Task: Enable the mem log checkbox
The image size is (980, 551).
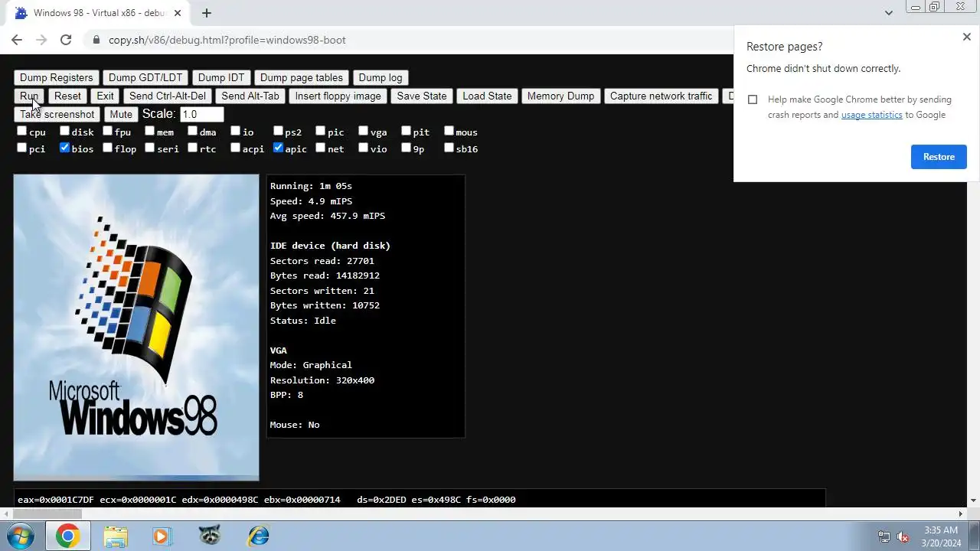Action: [150, 131]
